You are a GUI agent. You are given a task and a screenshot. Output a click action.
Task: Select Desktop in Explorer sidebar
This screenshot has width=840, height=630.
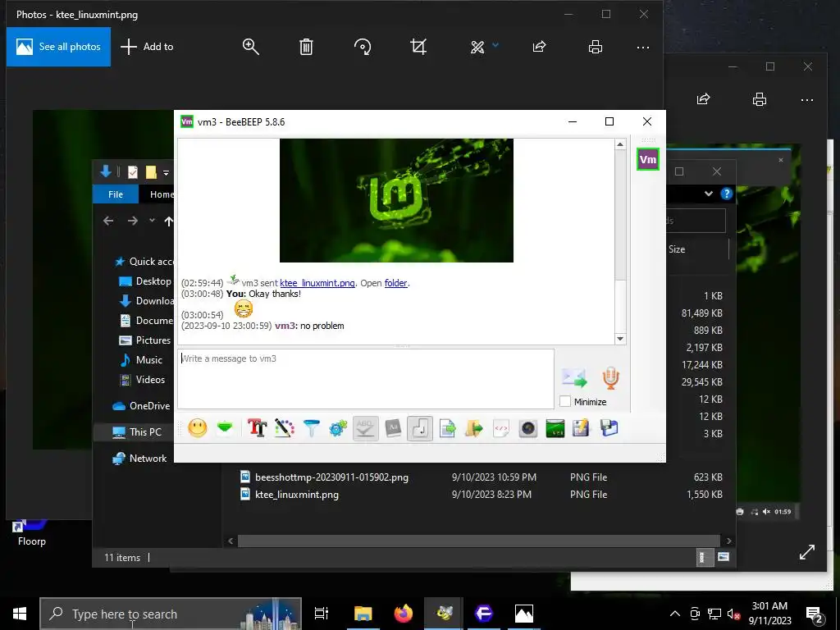(145, 281)
